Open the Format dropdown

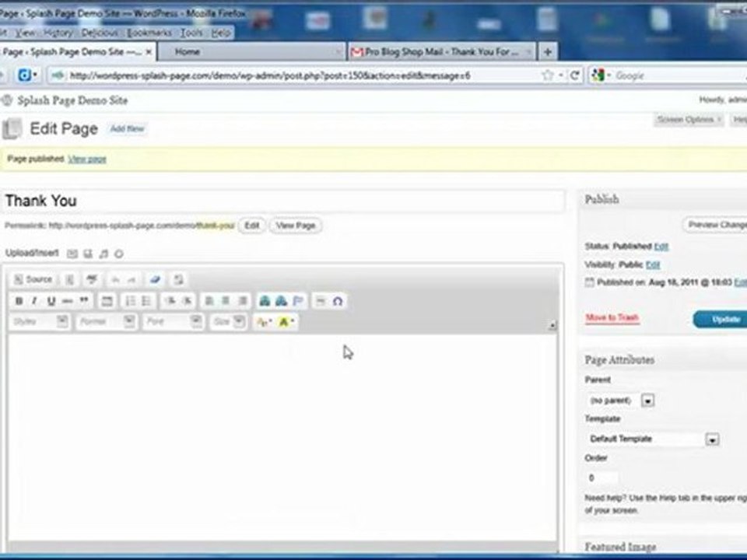[x=107, y=322]
